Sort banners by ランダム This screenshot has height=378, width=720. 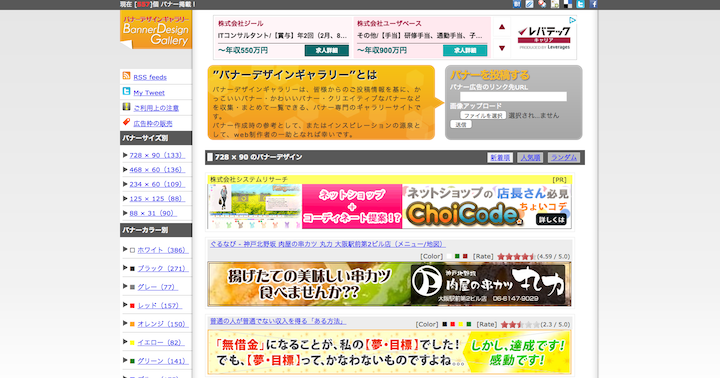564,158
